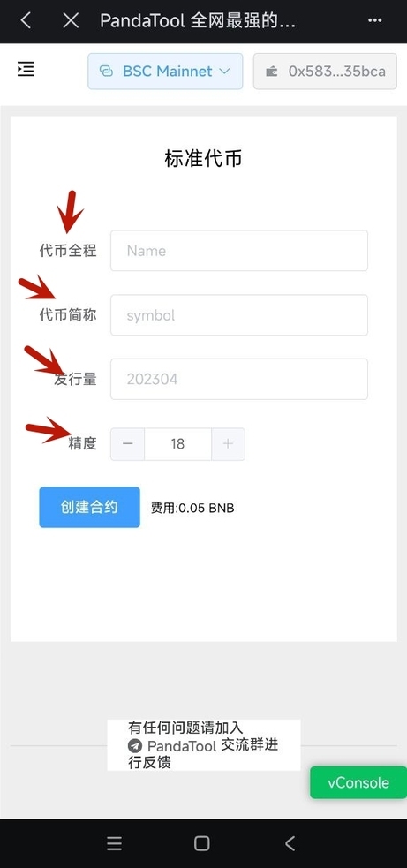
Task: Focus the supply field showing 202304
Action: [239, 379]
